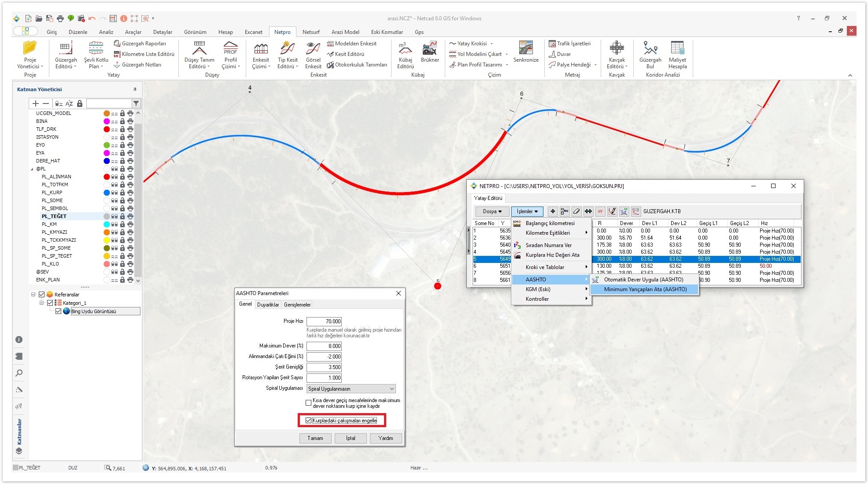Expand Yol Modelini Çıkart dropdown arrow

pos(506,54)
